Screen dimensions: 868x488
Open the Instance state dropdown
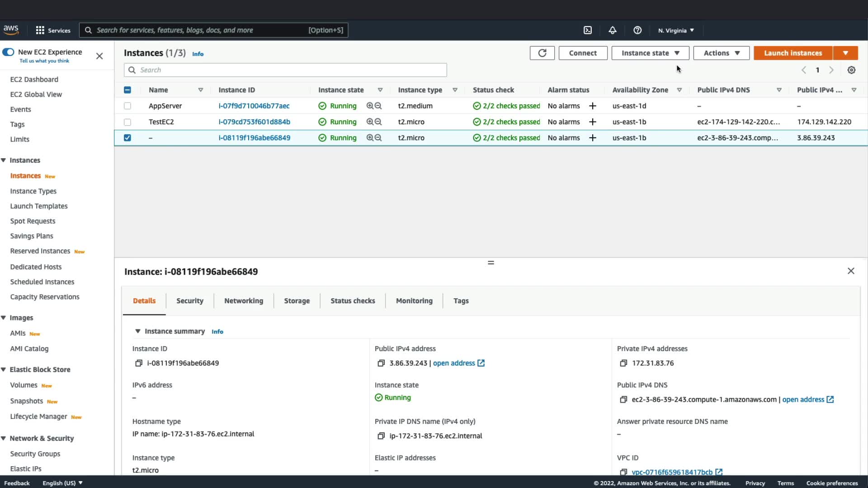tap(650, 53)
